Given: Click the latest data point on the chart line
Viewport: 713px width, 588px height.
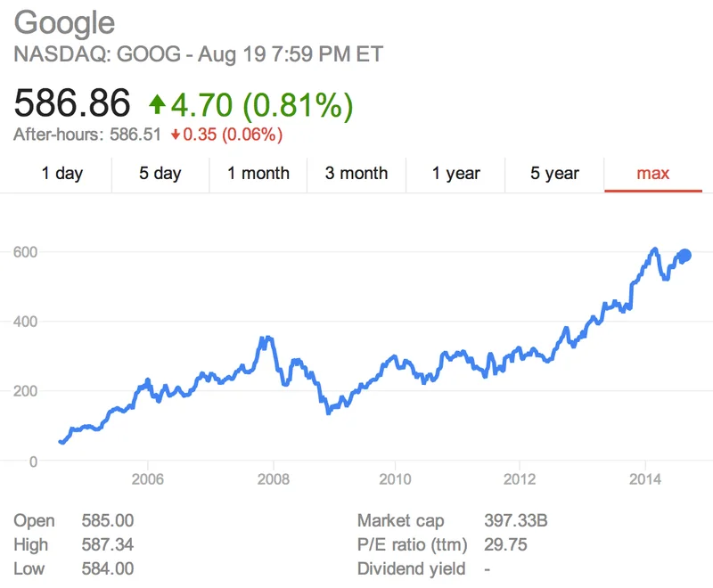Looking at the screenshot, I should pos(686,255).
